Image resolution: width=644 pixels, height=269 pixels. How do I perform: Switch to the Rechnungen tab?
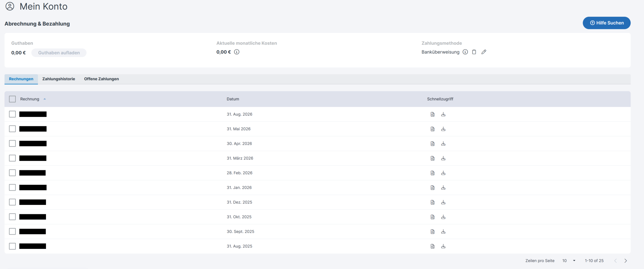(21, 79)
